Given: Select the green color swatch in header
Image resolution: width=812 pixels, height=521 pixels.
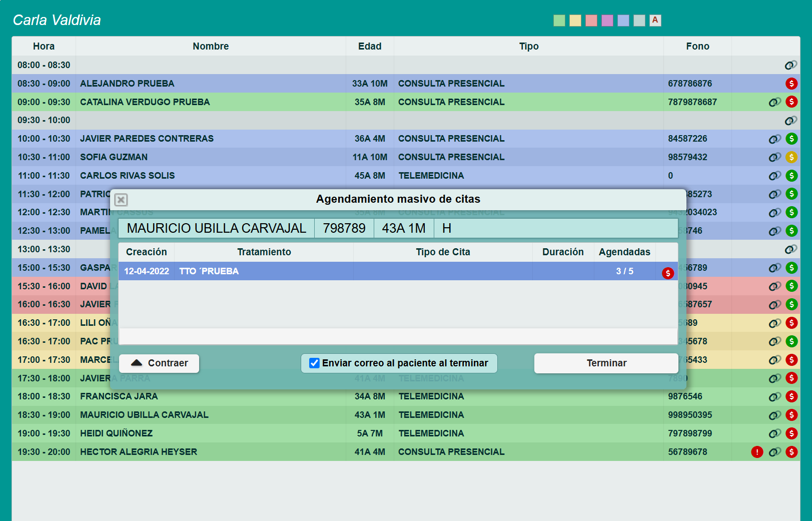Looking at the screenshot, I should pyautogui.click(x=559, y=21).
